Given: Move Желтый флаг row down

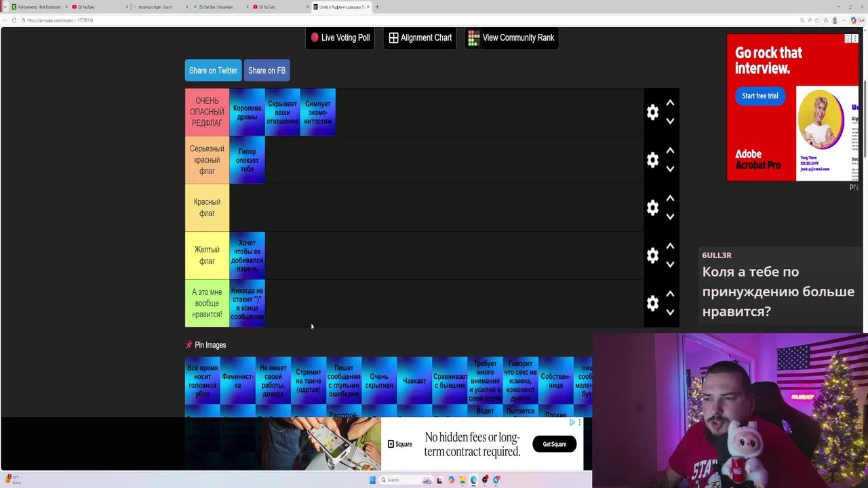Looking at the screenshot, I should (x=670, y=264).
